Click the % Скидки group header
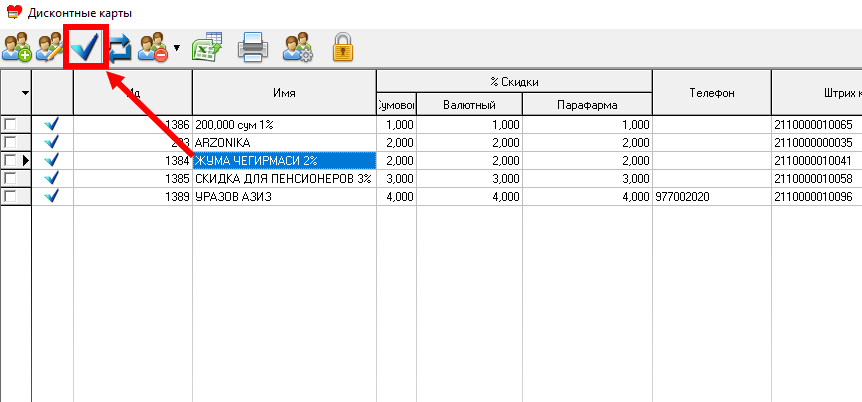Viewport: 862px width, 402px height. (514, 82)
